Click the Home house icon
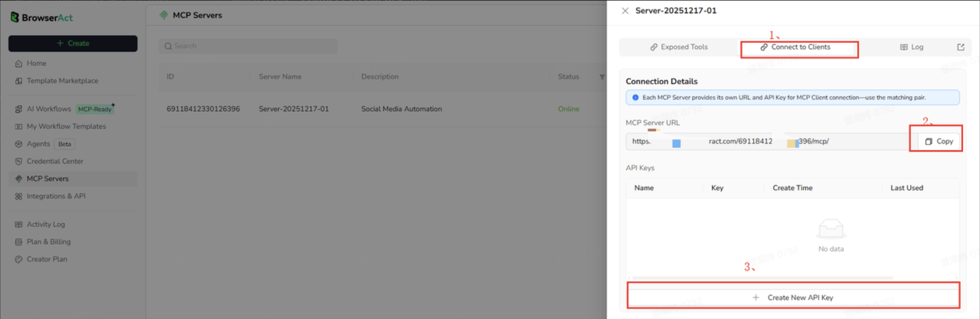980x319 pixels. pyautogui.click(x=18, y=63)
